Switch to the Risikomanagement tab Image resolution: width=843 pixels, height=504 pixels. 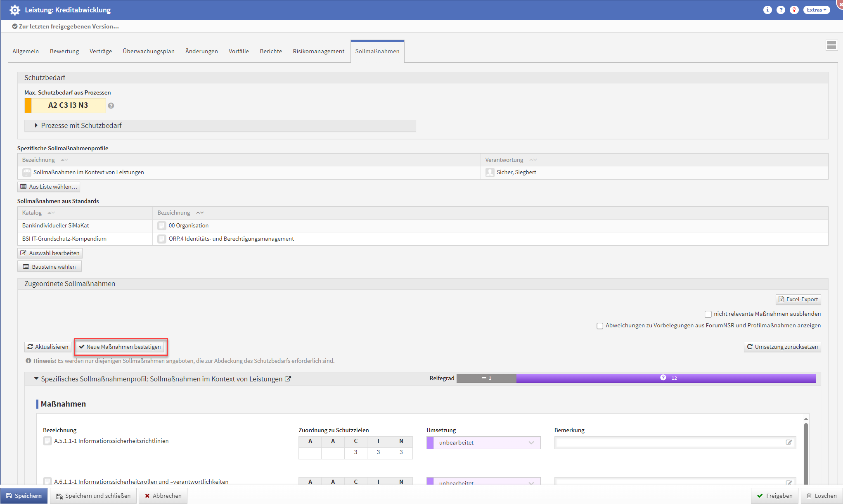click(x=318, y=51)
